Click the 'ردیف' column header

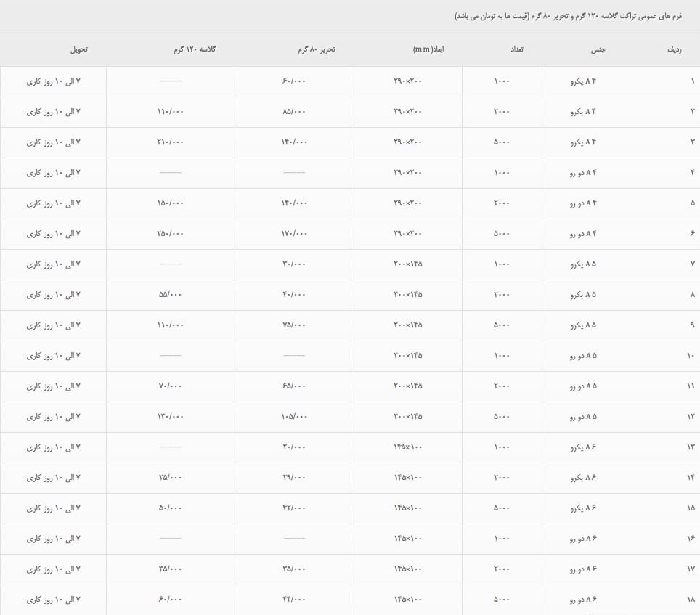coord(674,49)
